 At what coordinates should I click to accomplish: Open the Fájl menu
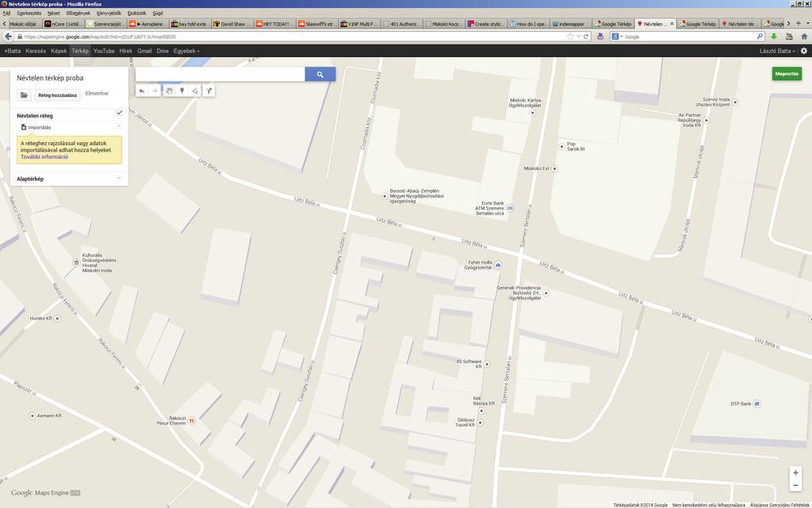[x=6, y=13]
